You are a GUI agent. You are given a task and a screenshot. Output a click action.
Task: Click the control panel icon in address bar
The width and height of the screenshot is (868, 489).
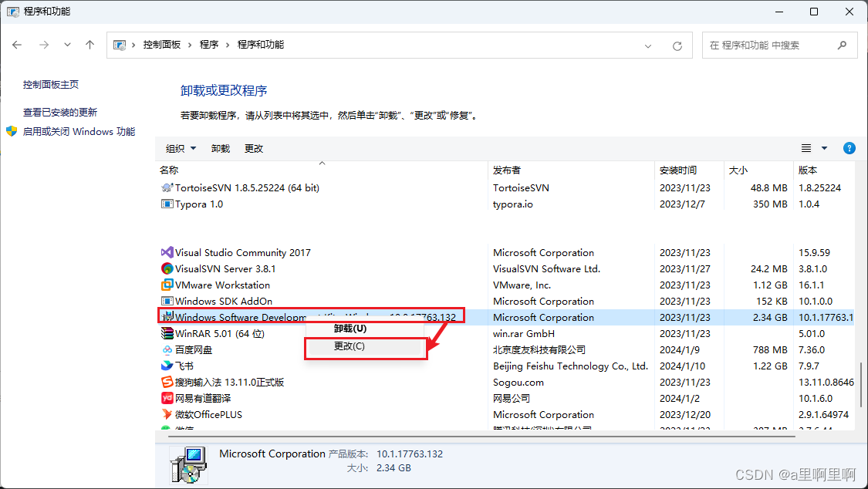coord(119,46)
